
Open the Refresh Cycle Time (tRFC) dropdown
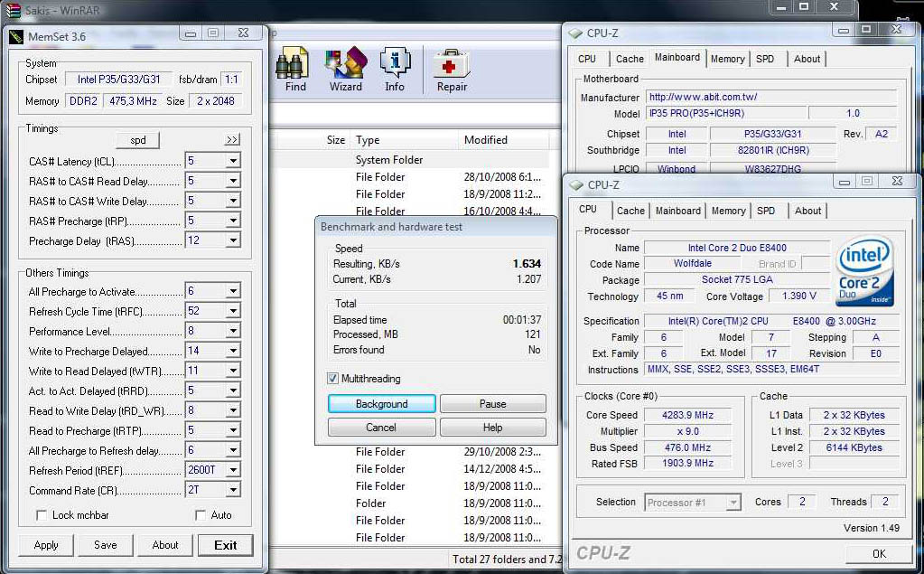pyautogui.click(x=233, y=311)
